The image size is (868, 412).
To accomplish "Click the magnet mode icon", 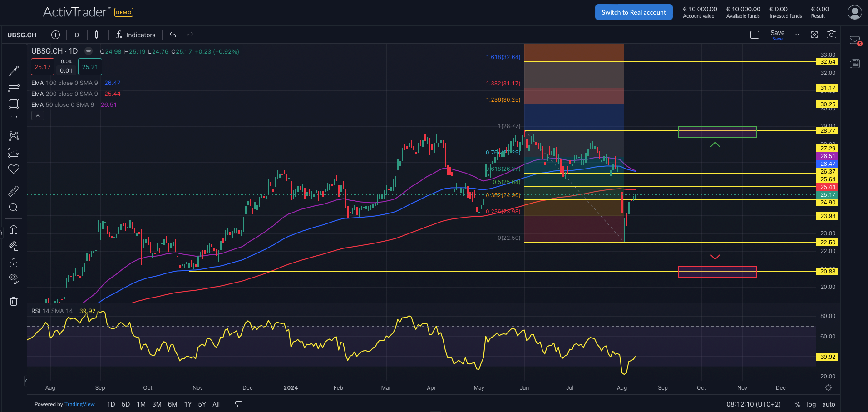I will pyautogui.click(x=14, y=230).
